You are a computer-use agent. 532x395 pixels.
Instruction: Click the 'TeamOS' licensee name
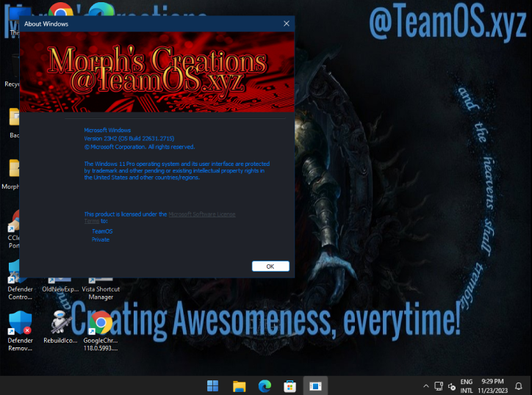pyautogui.click(x=102, y=231)
